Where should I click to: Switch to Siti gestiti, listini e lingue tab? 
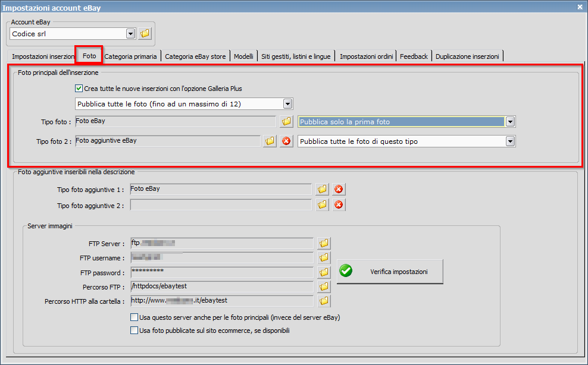[296, 56]
